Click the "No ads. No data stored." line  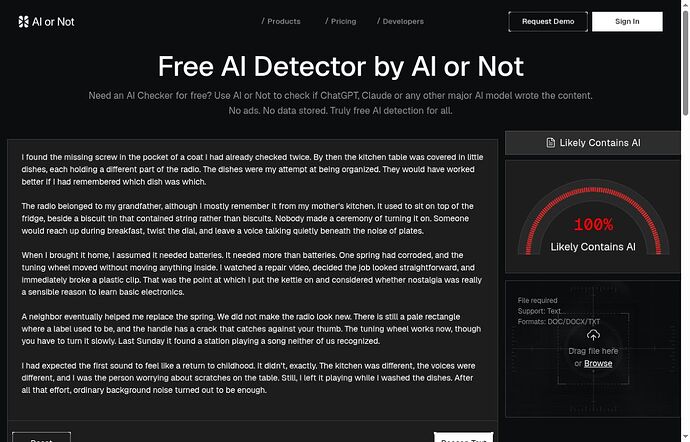[x=340, y=111]
